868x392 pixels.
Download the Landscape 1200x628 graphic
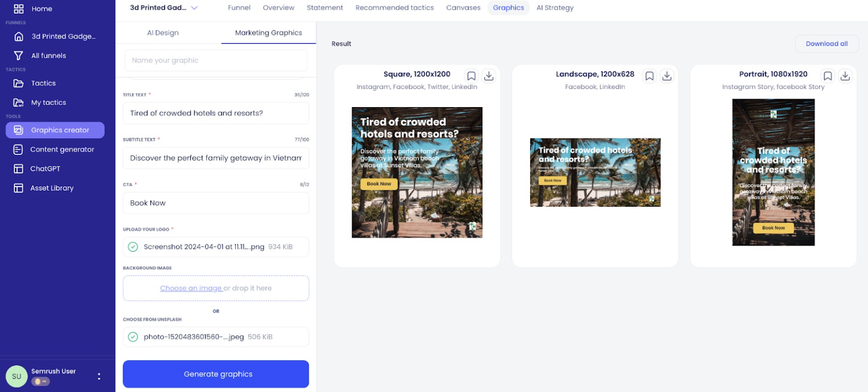click(x=666, y=75)
